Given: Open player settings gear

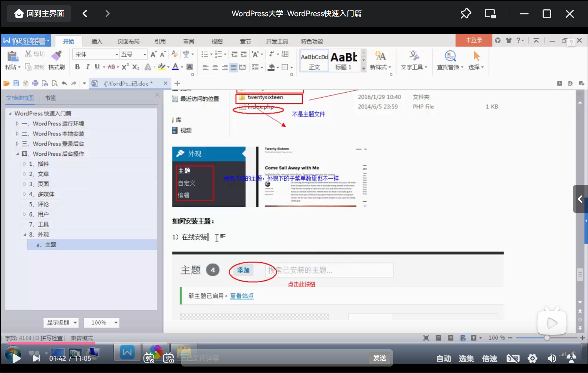Looking at the screenshot, I should 533,358.
